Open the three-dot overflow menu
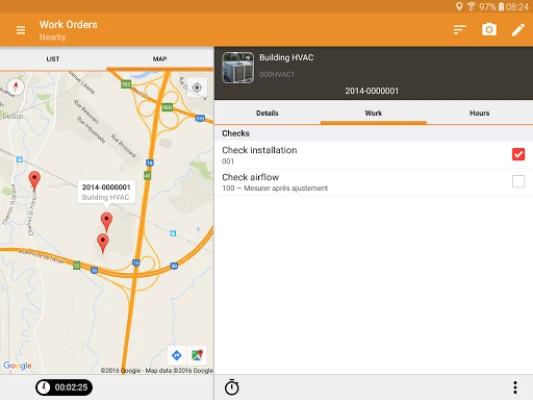 [515, 387]
